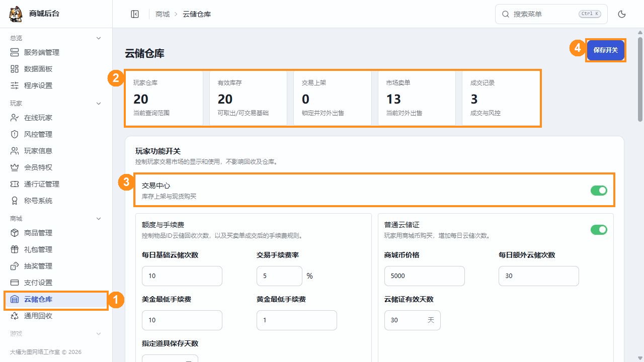
Task: Click the 会员特权 crown icon
Action: (x=15, y=167)
